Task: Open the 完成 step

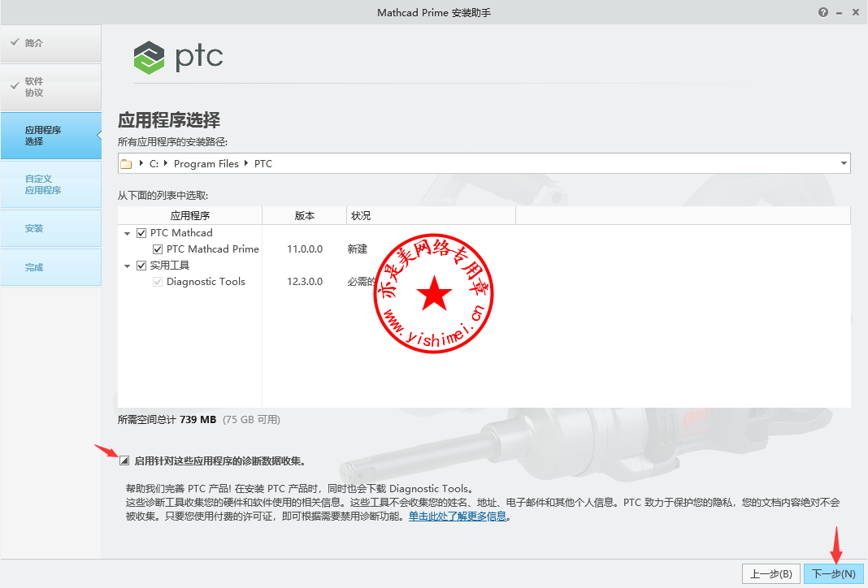Action: tap(51, 267)
